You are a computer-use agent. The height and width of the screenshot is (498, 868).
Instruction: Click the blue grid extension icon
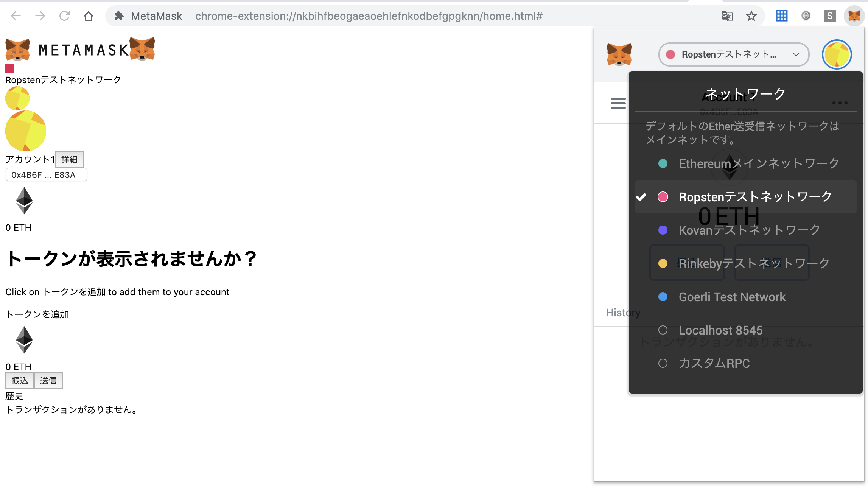pos(781,16)
